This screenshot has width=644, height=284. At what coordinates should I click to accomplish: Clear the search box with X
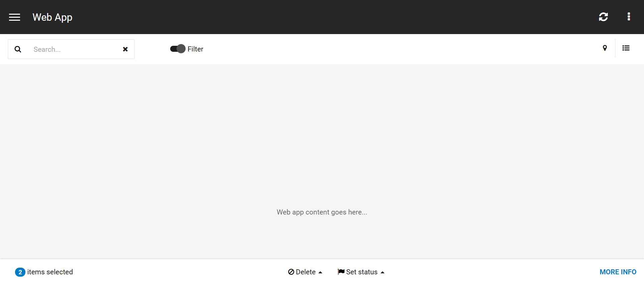tap(125, 49)
